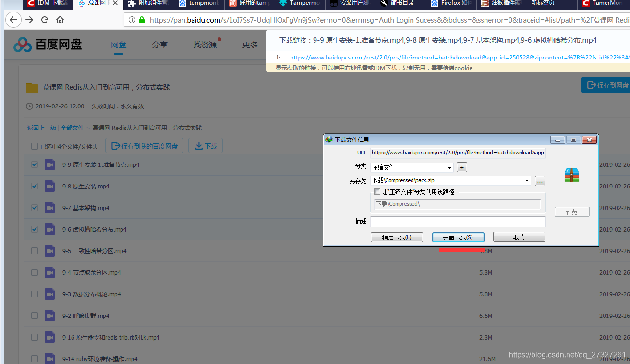630x364 pixels.
Task: Switch to the tempmonk browser tab
Action: 199,4
